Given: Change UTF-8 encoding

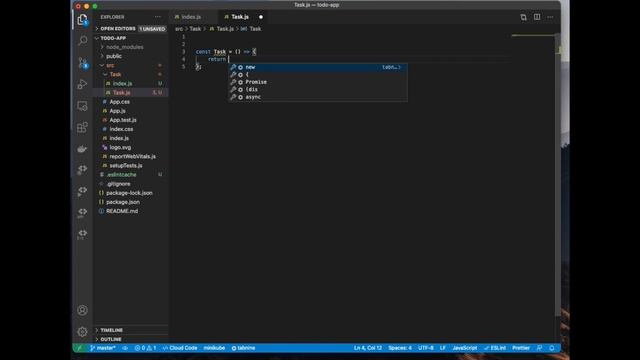Looking at the screenshot, I should (426, 348).
